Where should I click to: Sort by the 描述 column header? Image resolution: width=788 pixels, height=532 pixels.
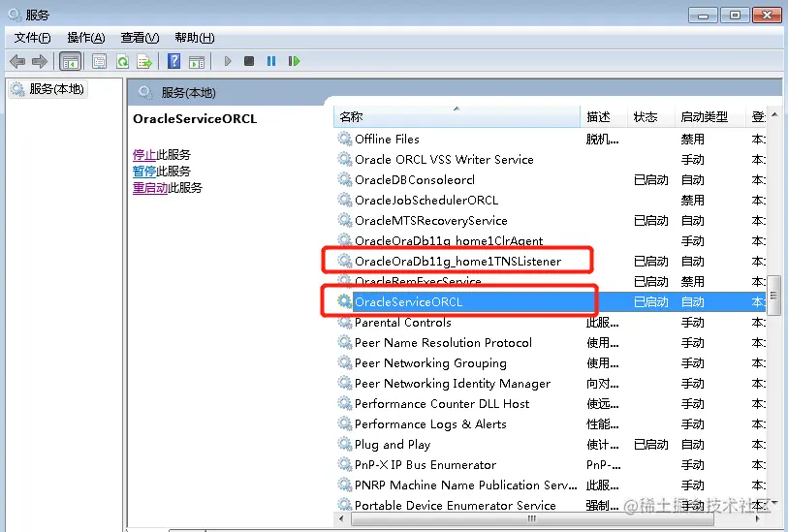(x=604, y=116)
